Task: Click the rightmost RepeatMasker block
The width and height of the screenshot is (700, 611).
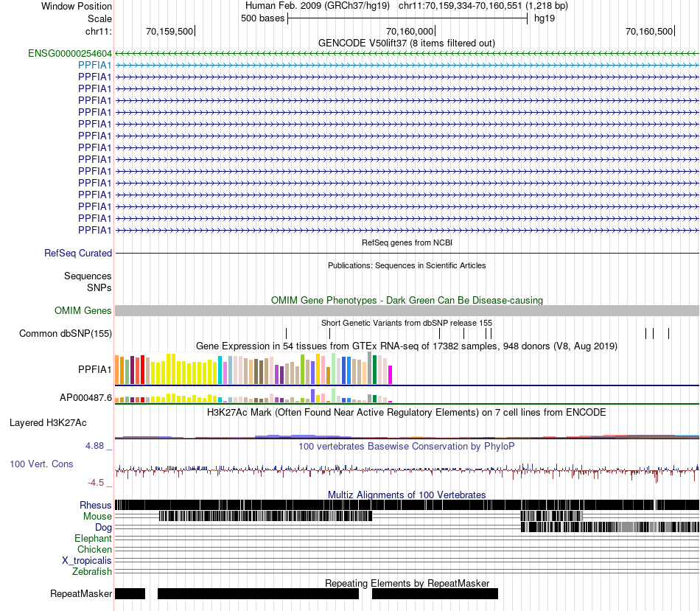Action: 435,593
